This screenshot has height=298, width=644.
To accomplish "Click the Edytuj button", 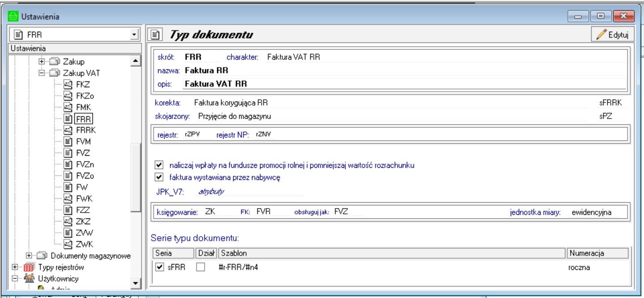I will point(612,34).
